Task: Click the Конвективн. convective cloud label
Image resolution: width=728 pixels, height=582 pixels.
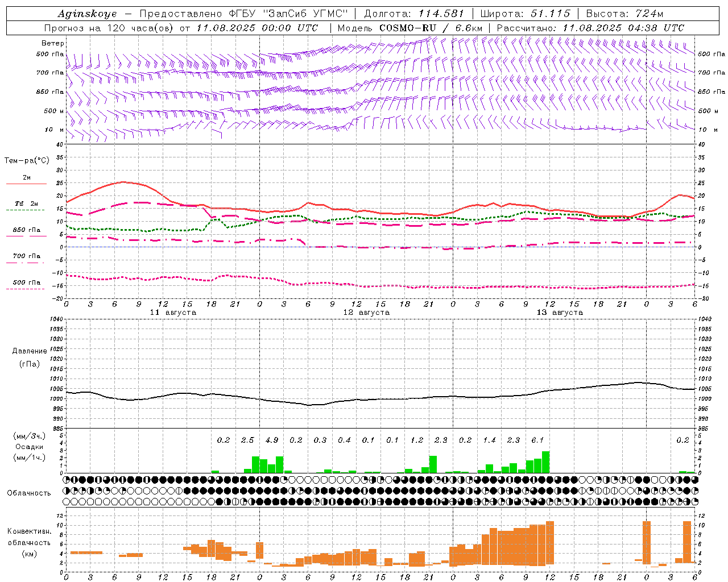Action: click(30, 531)
